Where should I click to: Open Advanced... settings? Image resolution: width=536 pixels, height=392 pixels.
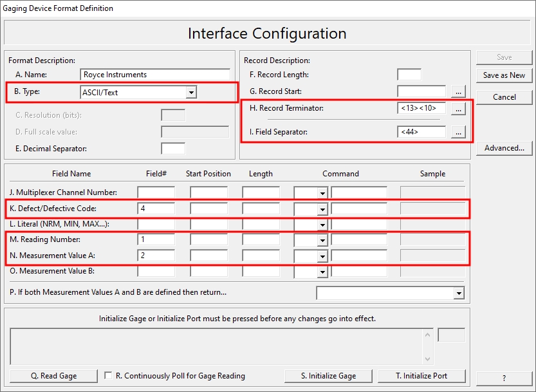coord(504,148)
